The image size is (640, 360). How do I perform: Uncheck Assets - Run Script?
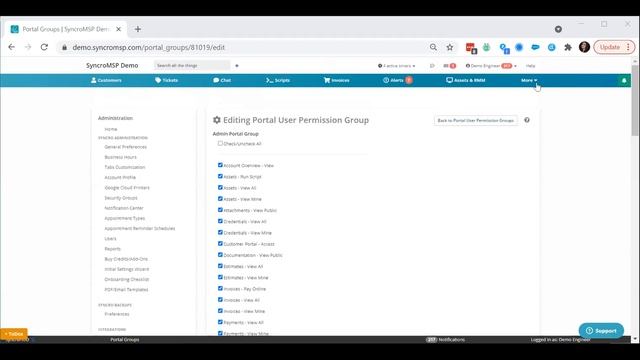tap(220, 176)
